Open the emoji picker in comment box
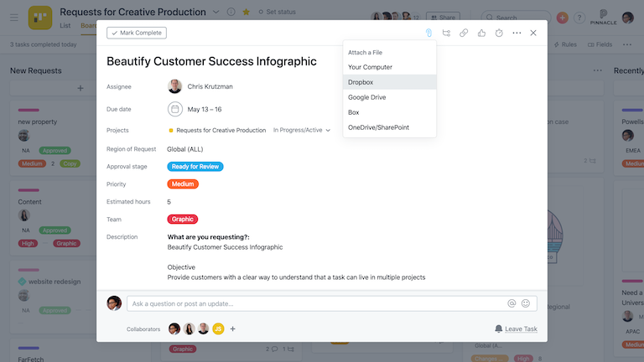 [x=526, y=303]
